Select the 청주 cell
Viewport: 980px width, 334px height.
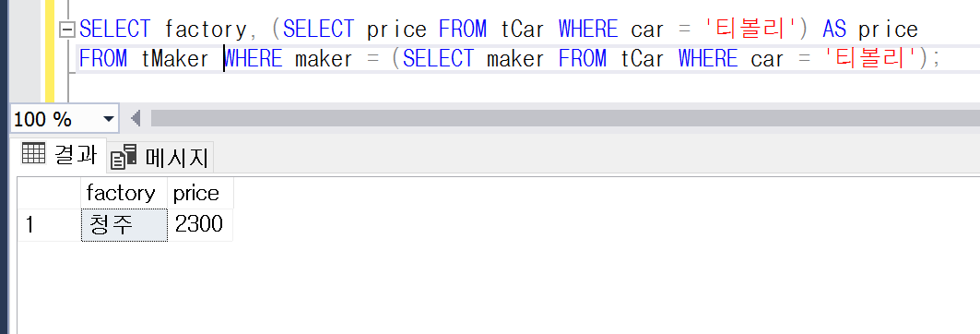tap(124, 224)
